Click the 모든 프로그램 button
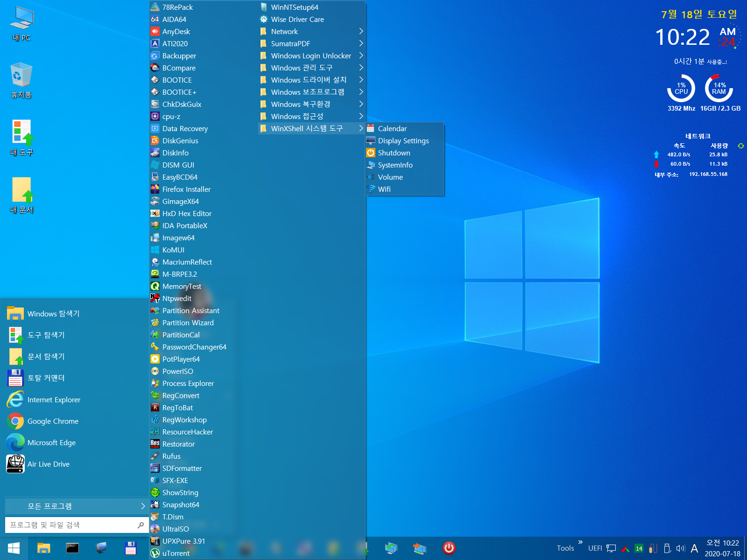 (77, 506)
